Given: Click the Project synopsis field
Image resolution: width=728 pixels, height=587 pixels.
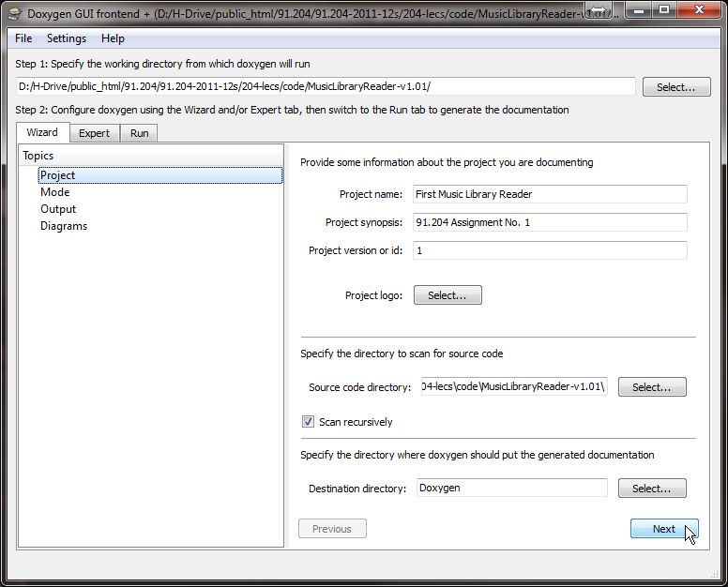Looking at the screenshot, I should click(x=550, y=222).
